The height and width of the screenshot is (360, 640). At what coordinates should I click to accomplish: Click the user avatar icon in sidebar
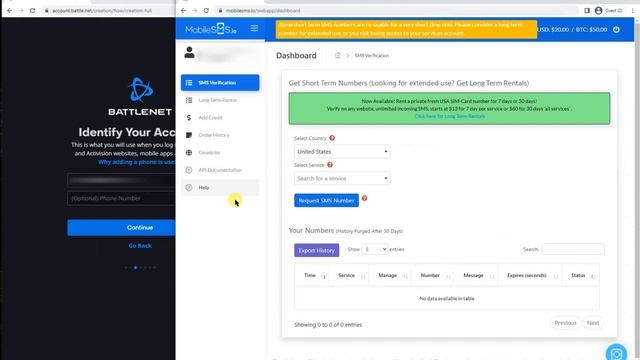point(189,52)
